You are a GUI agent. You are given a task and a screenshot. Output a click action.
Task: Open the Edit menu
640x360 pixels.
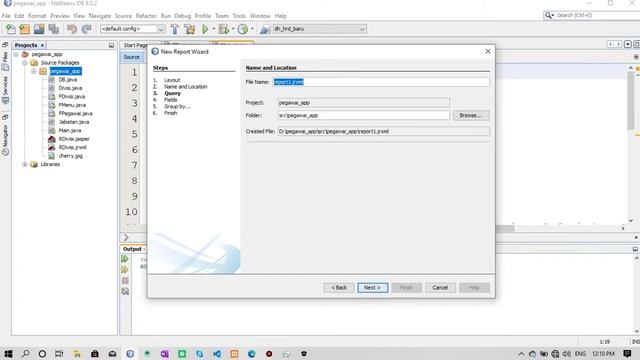tap(19, 16)
